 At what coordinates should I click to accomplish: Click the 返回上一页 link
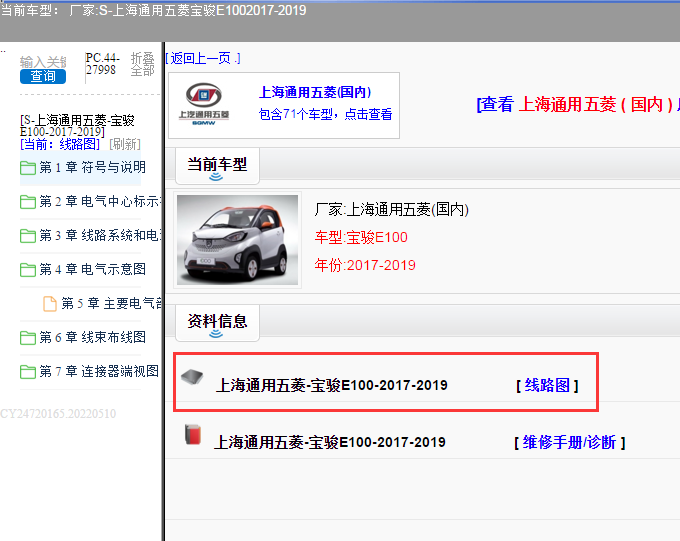203,58
